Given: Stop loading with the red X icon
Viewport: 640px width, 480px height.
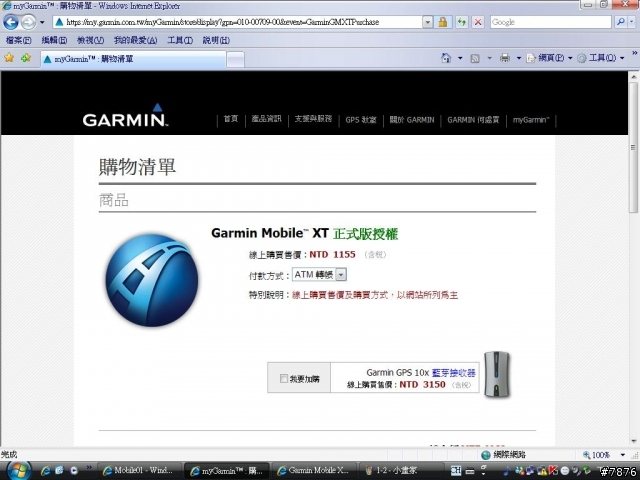Looking at the screenshot, I should 478,22.
